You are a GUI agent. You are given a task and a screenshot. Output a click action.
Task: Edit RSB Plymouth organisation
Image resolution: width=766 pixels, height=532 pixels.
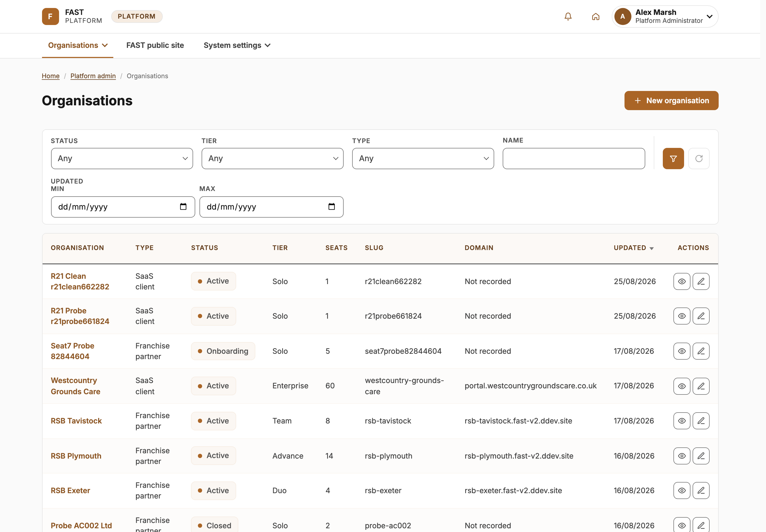point(701,456)
